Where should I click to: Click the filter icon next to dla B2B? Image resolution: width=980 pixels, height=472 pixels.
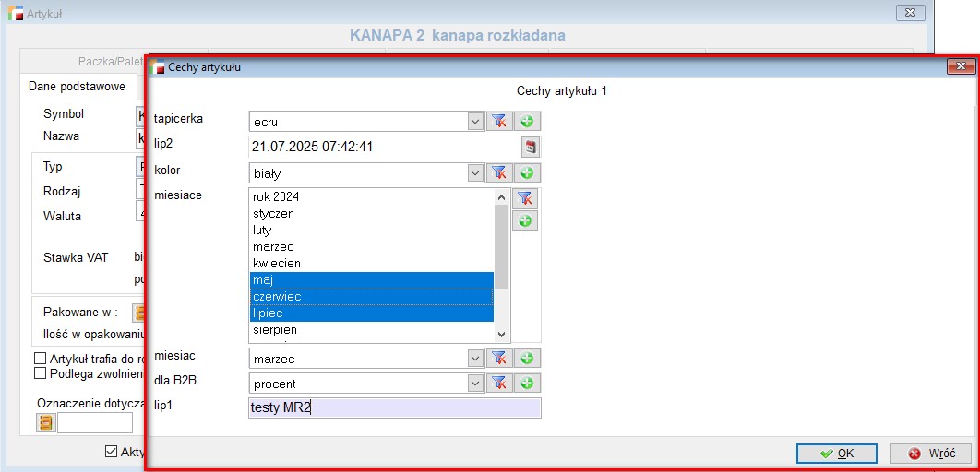(498, 383)
